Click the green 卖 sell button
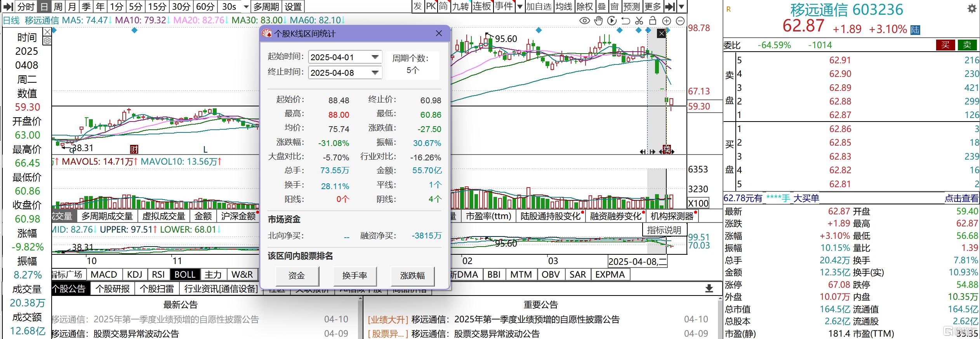 pos(967,45)
